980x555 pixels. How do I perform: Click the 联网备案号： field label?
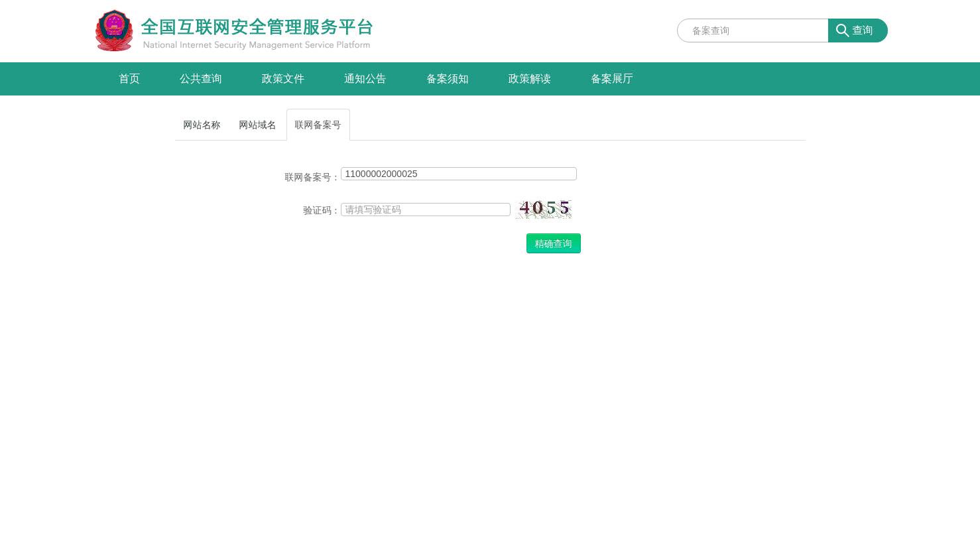312,177
